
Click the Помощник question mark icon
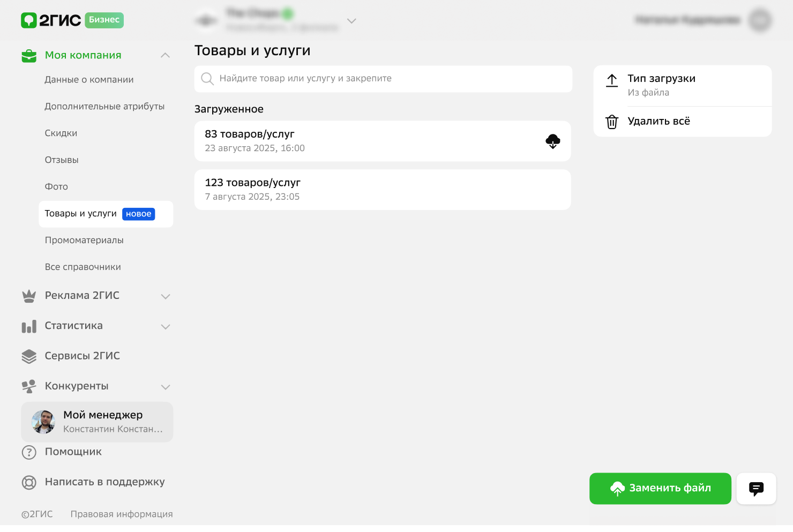tap(29, 452)
